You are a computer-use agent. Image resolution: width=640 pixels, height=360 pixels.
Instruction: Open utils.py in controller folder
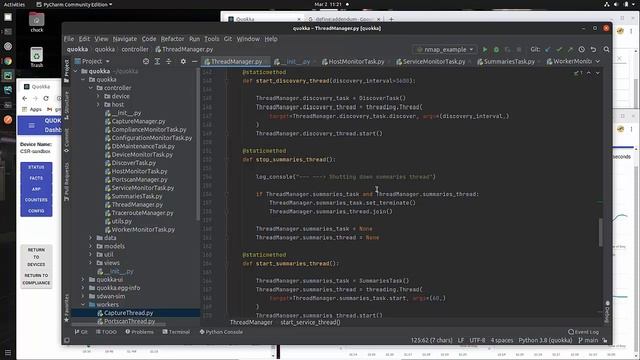[121, 221]
